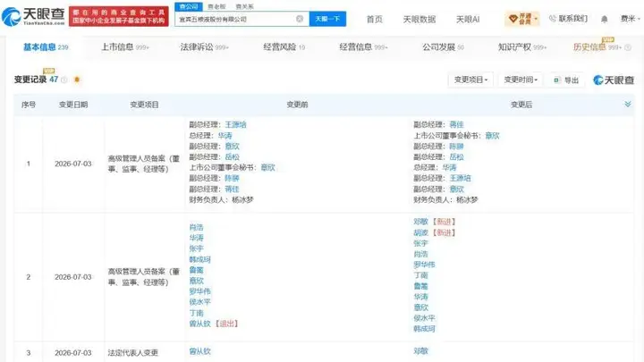This screenshot has height=362, width=644.
Task: Open 王源培 link in row 1 变更前
Action: pyautogui.click(x=235, y=125)
